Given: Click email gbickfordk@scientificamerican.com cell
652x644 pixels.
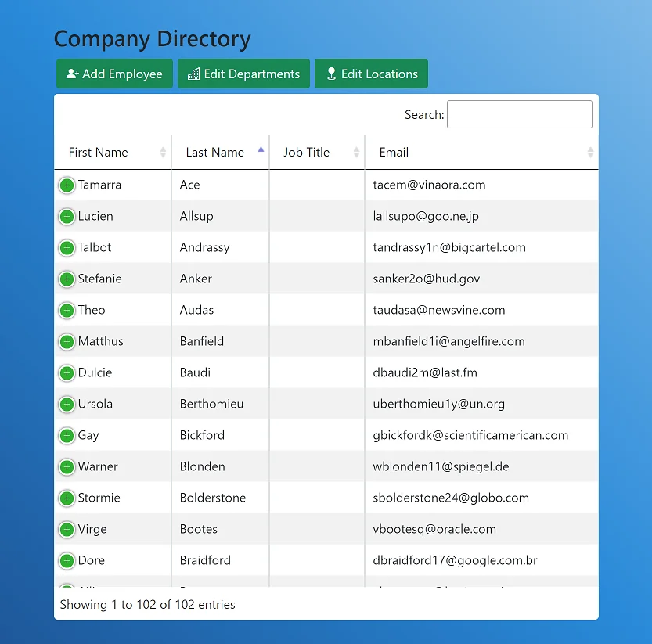Looking at the screenshot, I should (470, 435).
